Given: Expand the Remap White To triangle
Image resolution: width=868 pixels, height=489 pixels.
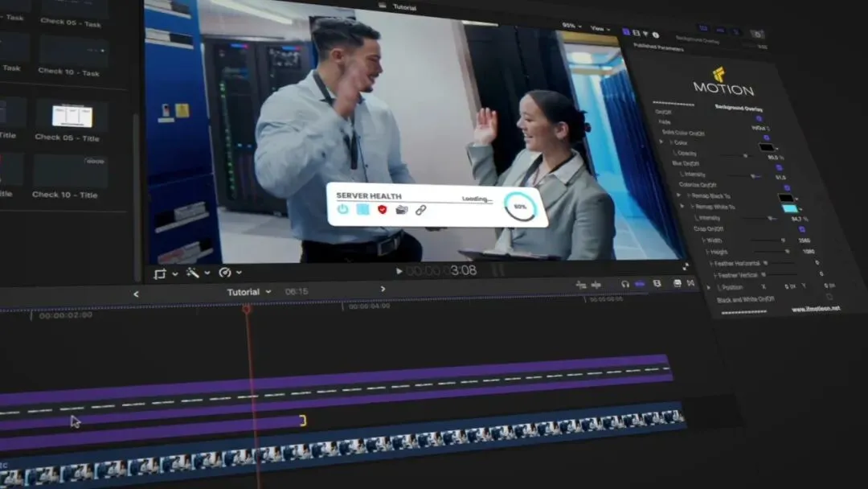Looking at the screenshot, I should pos(682,206).
